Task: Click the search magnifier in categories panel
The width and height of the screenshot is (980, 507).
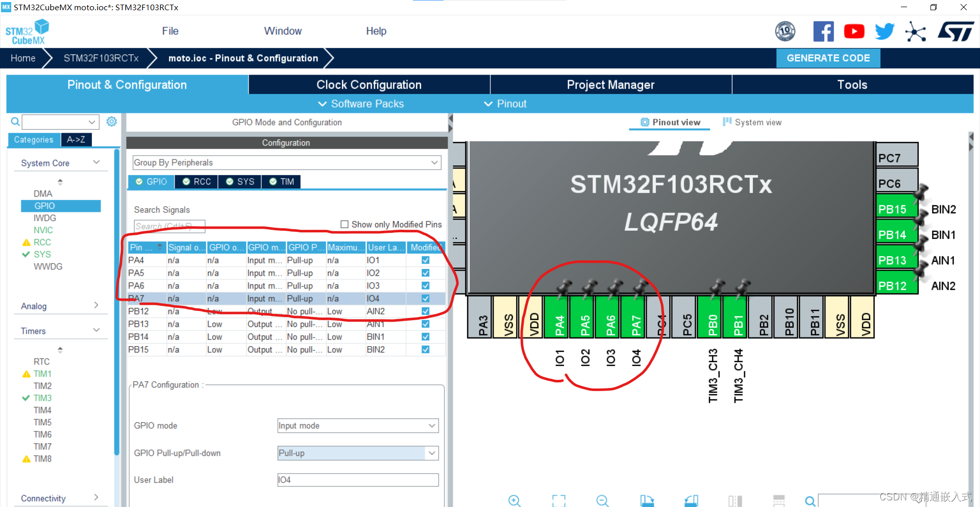Action: [x=15, y=122]
